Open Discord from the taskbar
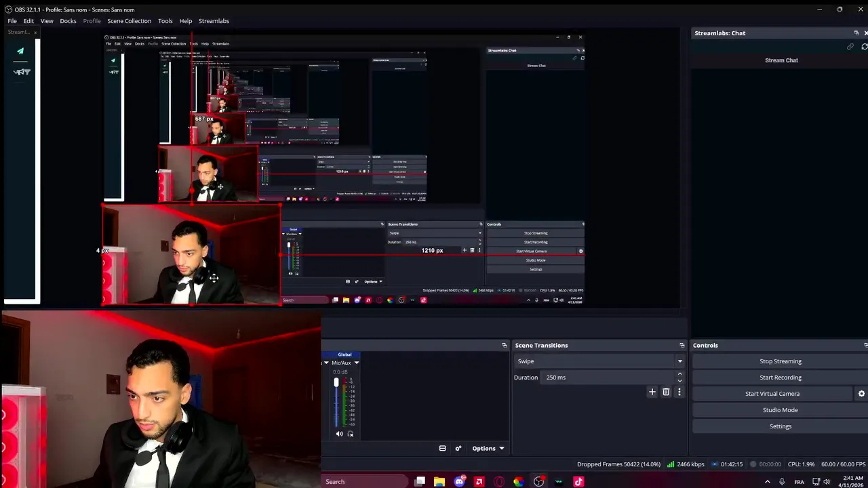 (x=460, y=482)
